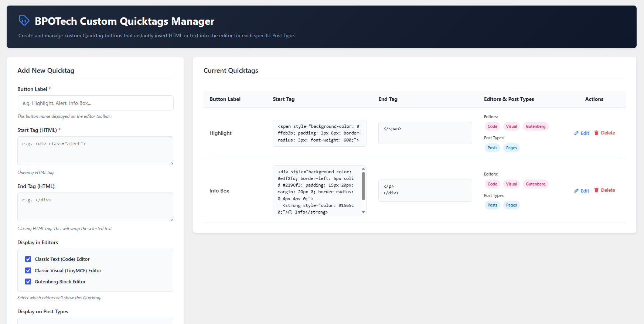Click the Edit link for Highlight
Screen dimensions: 644x324
coord(582,133)
